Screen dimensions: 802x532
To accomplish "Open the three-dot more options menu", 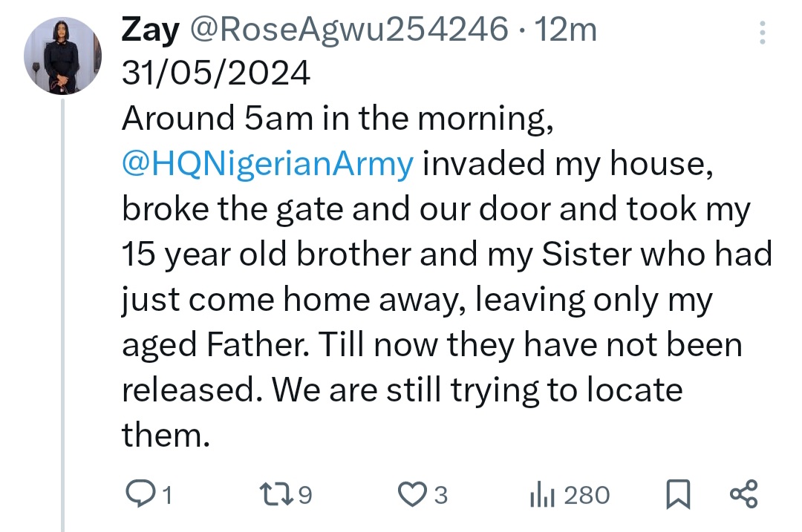I will click(761, 33).
